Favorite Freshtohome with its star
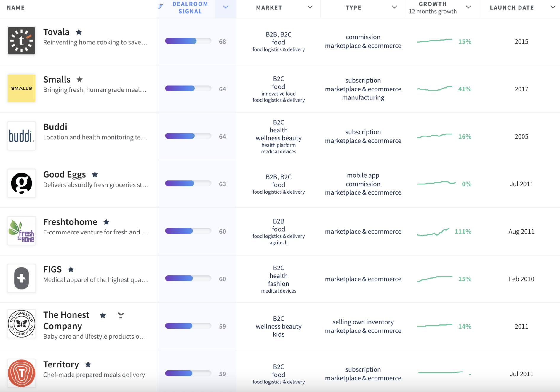The width and height of the screenshot is (560, 392). pos(106,222)
